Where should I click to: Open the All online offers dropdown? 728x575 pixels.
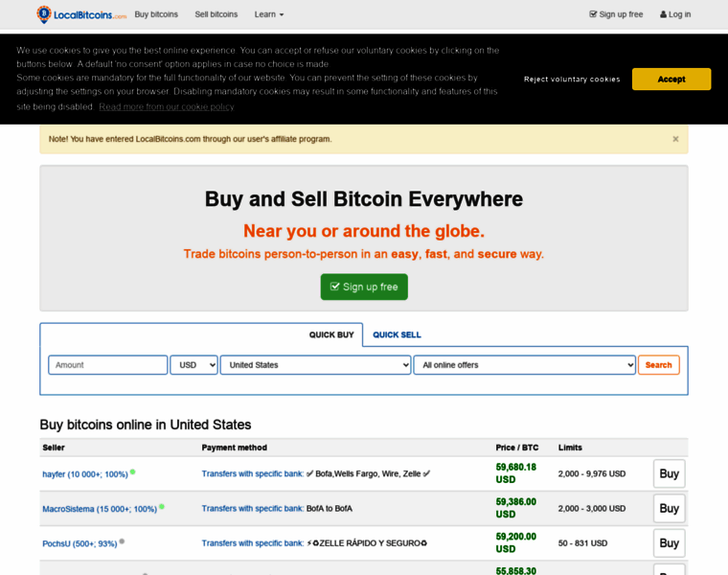click(x=524, y=365)
